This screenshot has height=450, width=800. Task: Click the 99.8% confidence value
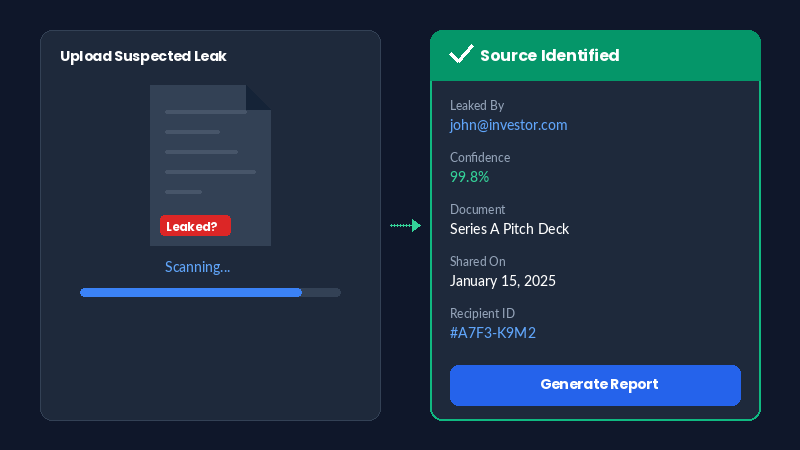[469, 177]
